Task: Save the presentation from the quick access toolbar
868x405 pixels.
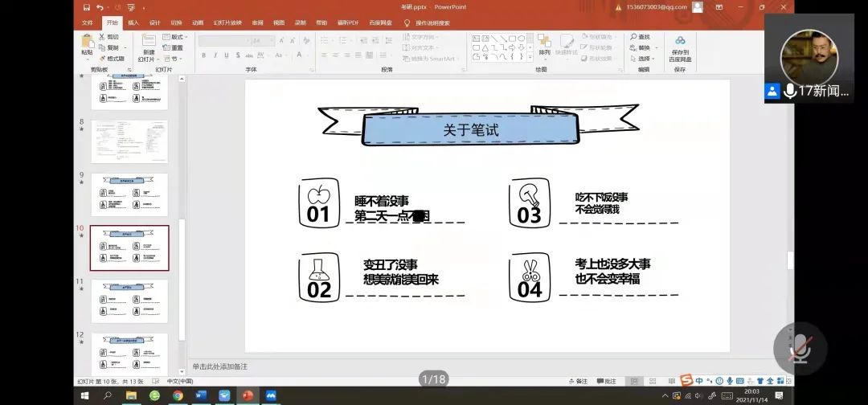Action: click(x=86, y=7)
